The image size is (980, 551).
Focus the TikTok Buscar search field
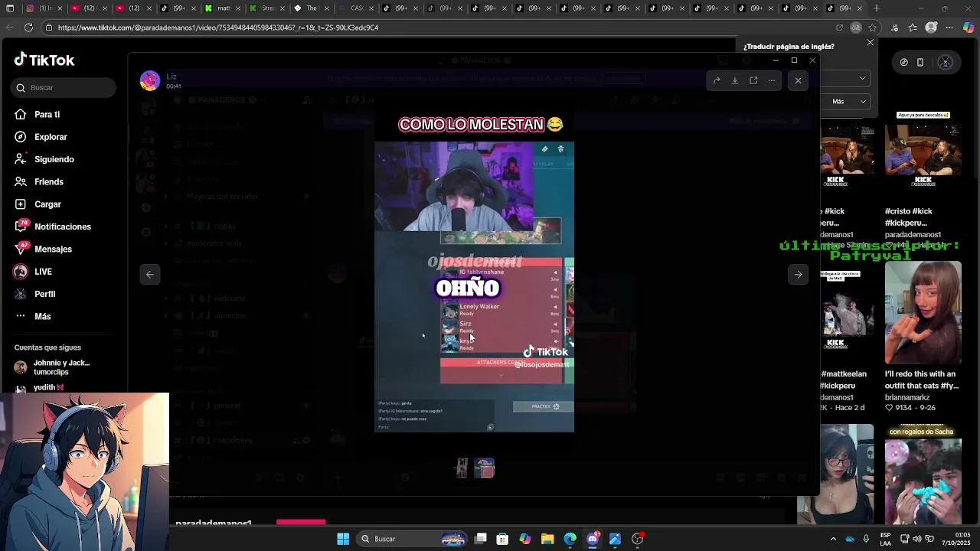click(x=64, y=87)
